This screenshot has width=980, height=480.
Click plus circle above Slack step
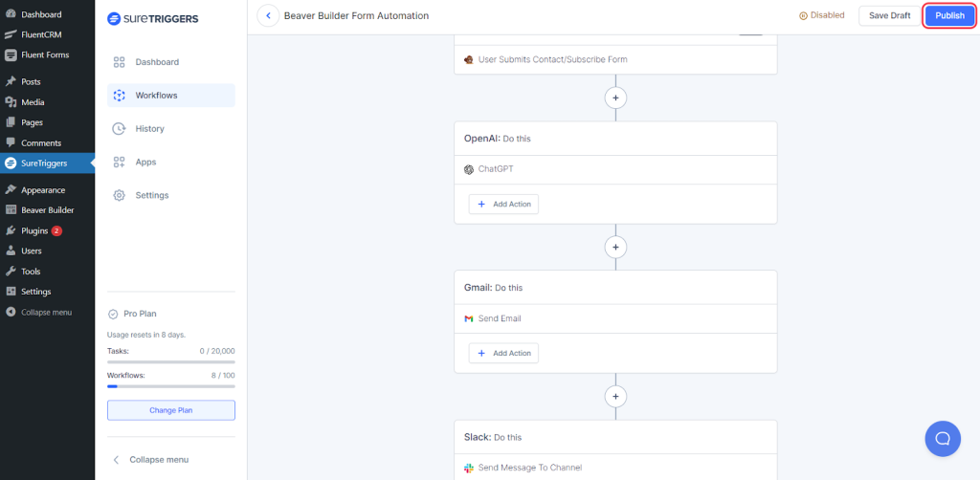point(615,396)
